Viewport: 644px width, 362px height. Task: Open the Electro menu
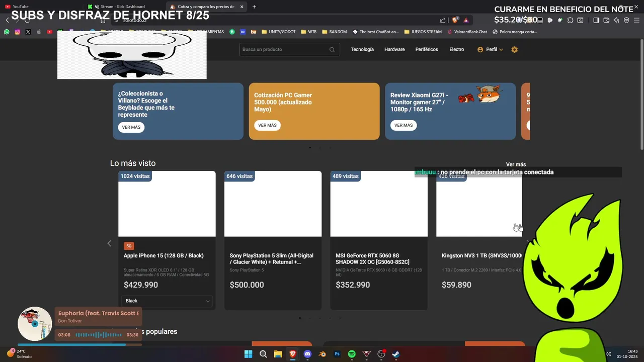(457, 49)
